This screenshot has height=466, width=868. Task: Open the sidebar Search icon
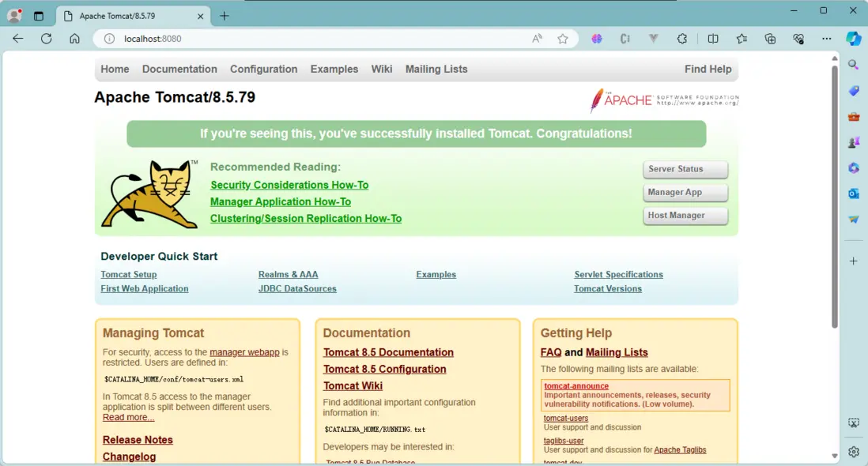(x=854, y=65)
